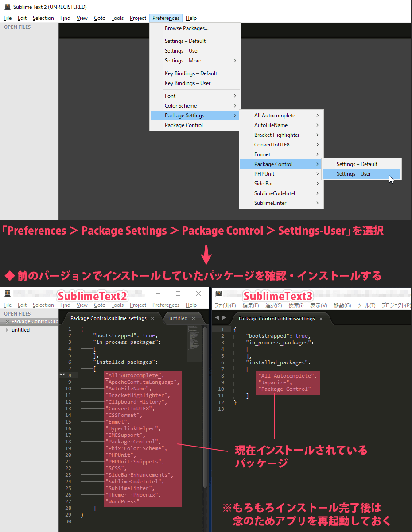Click the "WordPress" line in the code

coord(123,501)
